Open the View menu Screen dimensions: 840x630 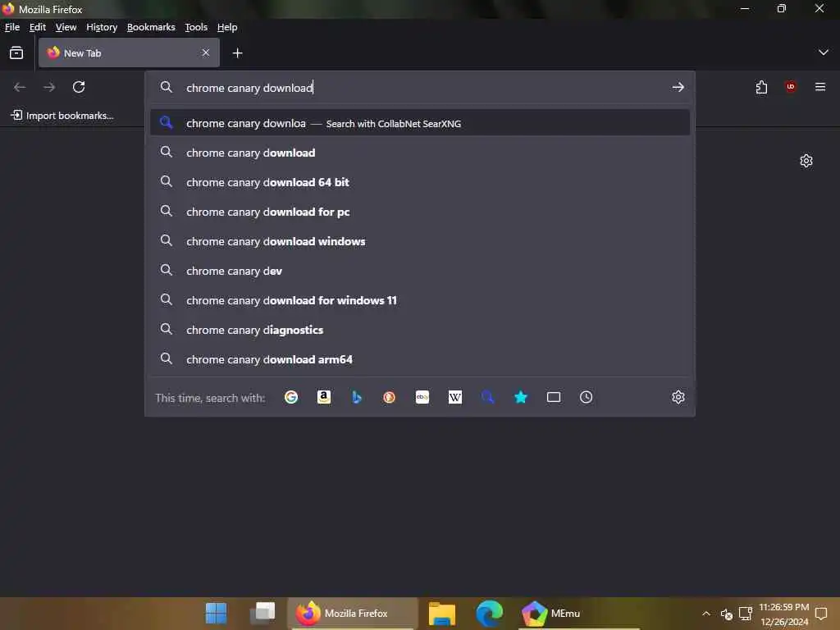tap(66, 27)
